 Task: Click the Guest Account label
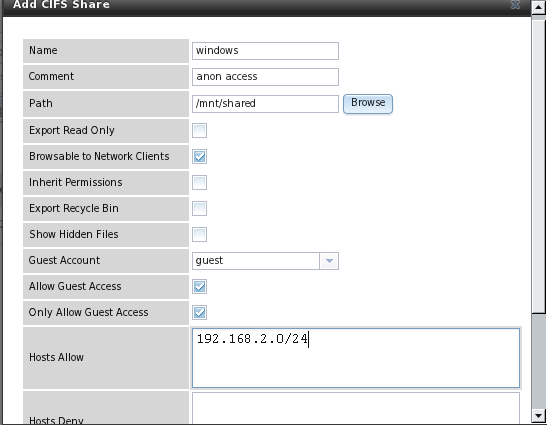[x=64, y=260]
